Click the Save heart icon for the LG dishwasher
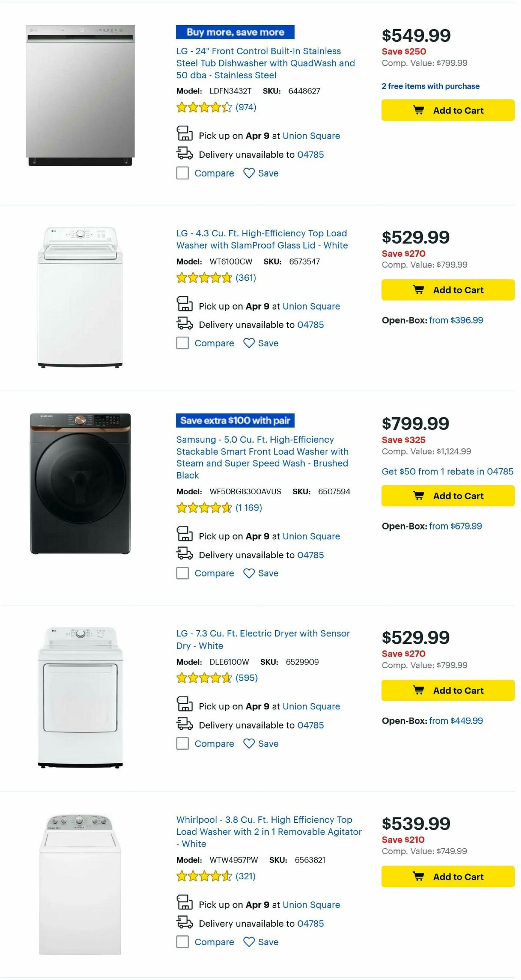This screenshot has height=980, width=521. click(x=248, y=173)
